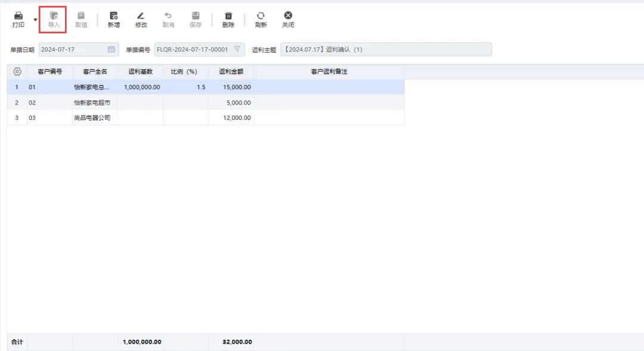Click the Print (打印) icon
644x351 pixels.
coord(18,16)
